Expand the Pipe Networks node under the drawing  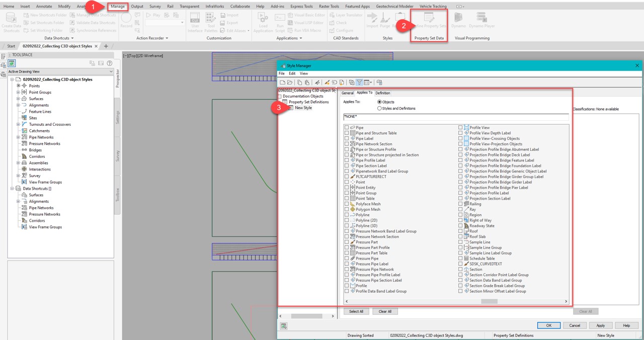(x=19, y=137)
